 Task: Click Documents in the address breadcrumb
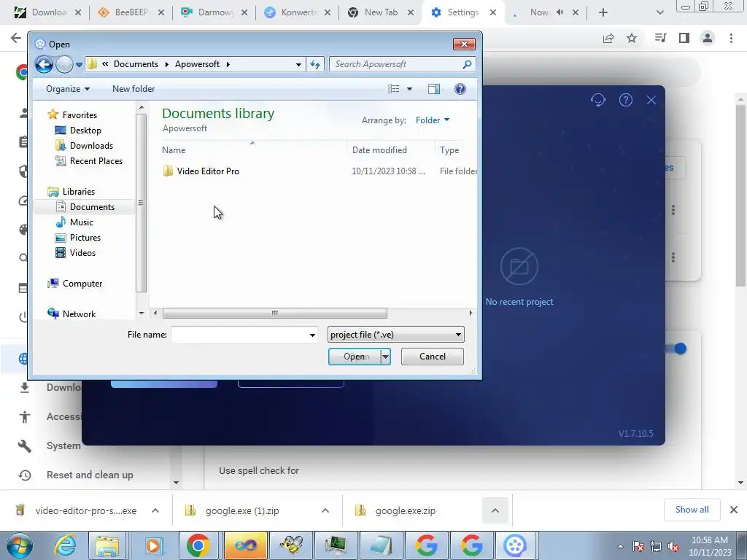tap(136, 64)
